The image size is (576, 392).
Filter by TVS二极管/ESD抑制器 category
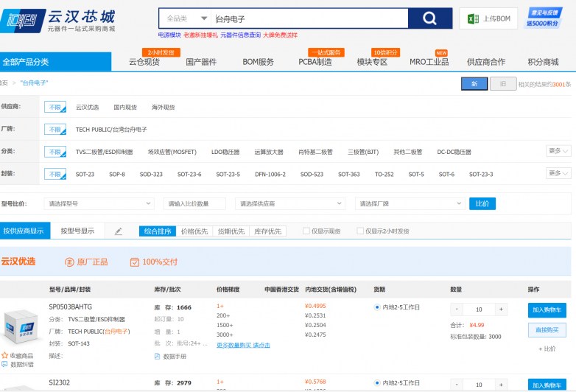pos(105,152)
